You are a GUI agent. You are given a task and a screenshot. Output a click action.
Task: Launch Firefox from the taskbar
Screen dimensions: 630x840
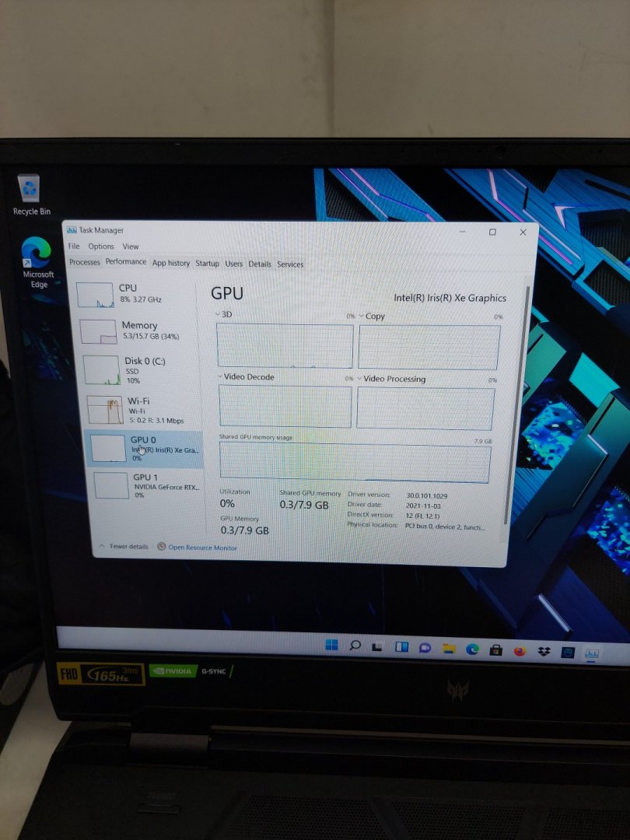(x=520, y=651)
